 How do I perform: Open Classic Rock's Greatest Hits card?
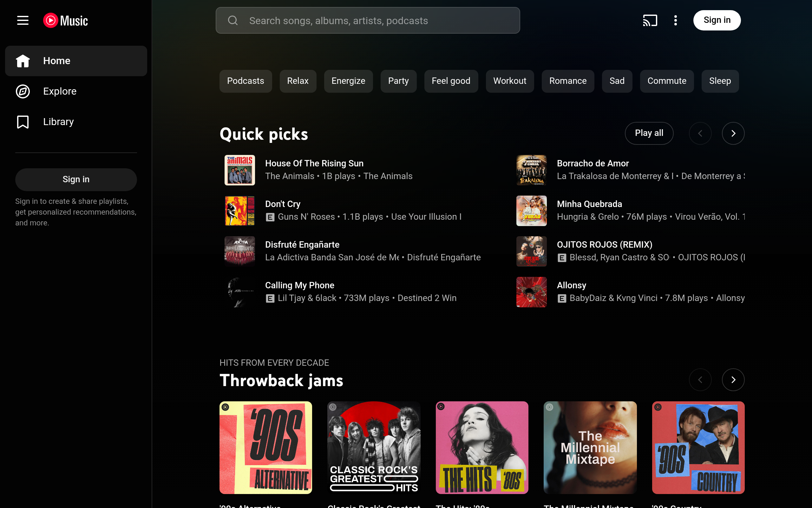click(x=374, y=448)
